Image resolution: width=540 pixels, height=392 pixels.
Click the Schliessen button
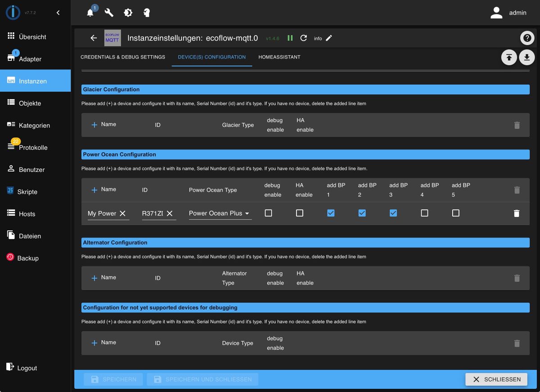[x=496, y=379]
